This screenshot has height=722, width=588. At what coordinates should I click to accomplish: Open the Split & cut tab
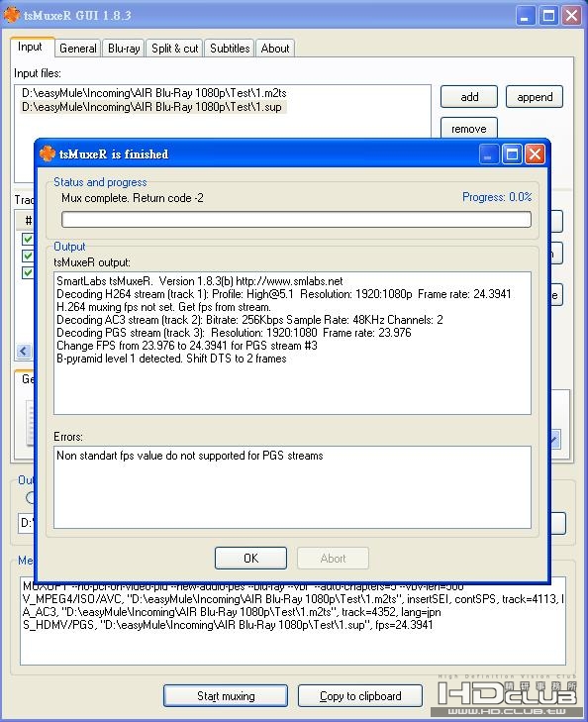tap(174, 49)
